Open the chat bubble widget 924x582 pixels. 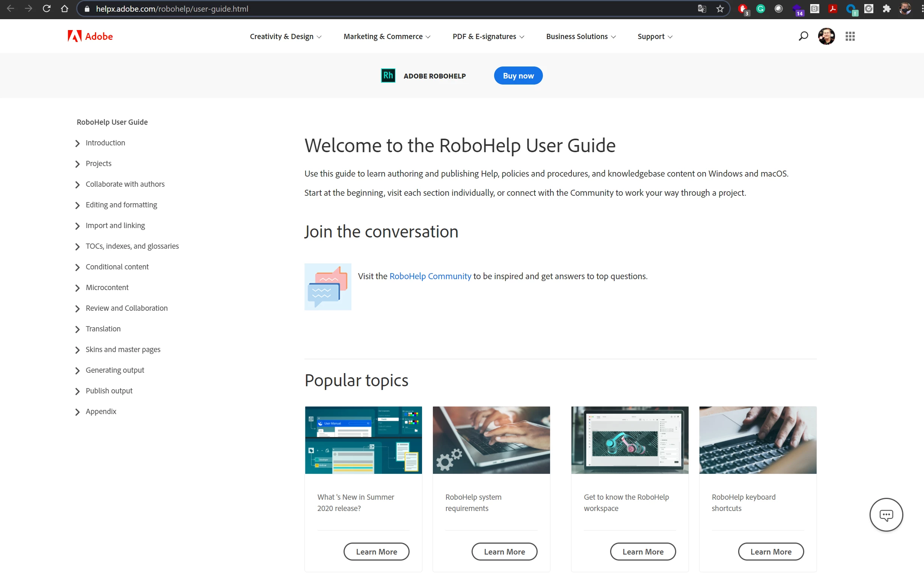[886, 514]
